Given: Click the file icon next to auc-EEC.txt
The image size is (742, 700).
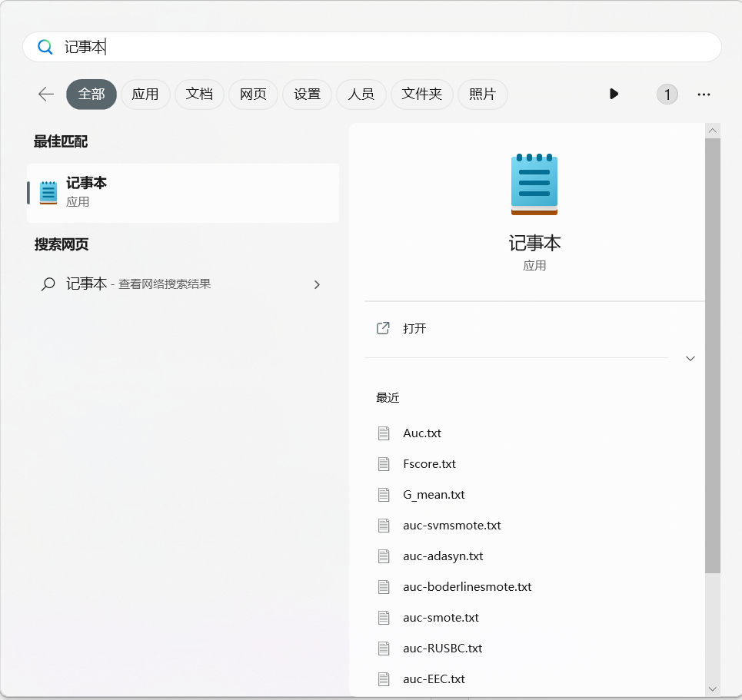Looking at the screenshot, I should (384, 679).
